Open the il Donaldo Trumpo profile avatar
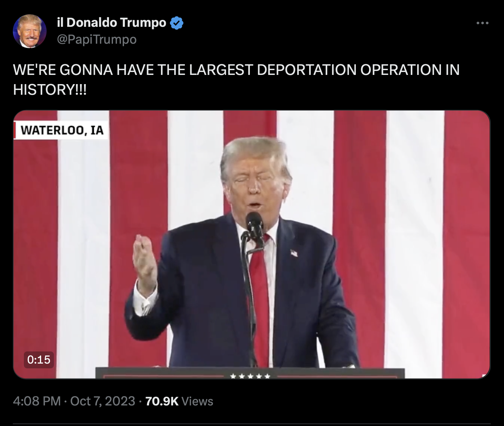This screenshot has height=426, width=504. [30, 31]
